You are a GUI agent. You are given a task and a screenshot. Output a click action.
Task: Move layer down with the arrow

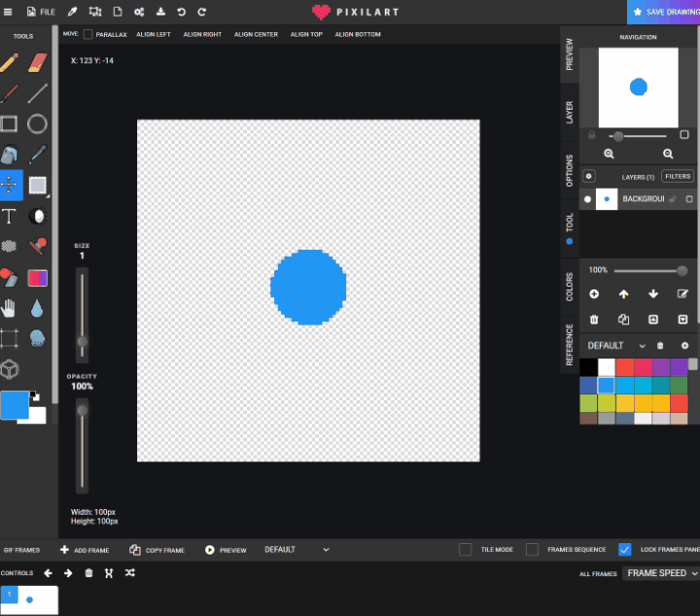(x=653, y=294)
